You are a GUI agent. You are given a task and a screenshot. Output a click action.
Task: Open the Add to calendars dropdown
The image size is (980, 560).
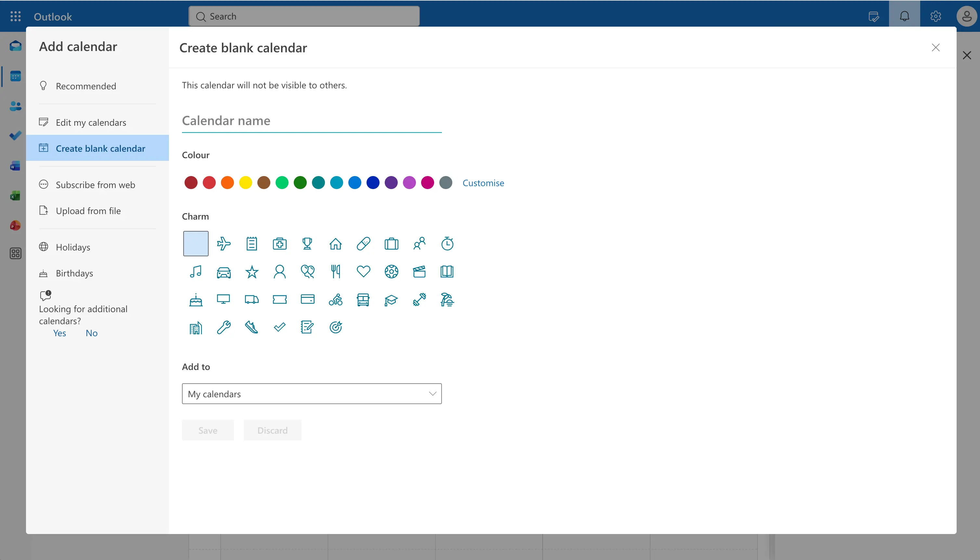tap(312, 393)
